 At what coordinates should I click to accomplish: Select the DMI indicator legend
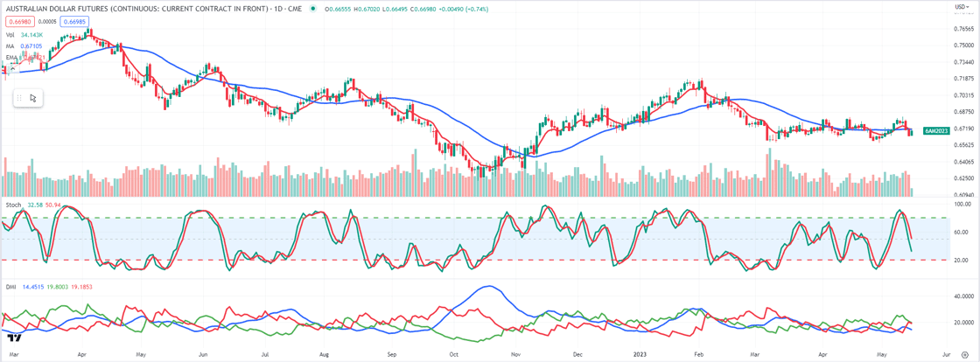click(x=10, y=287)
